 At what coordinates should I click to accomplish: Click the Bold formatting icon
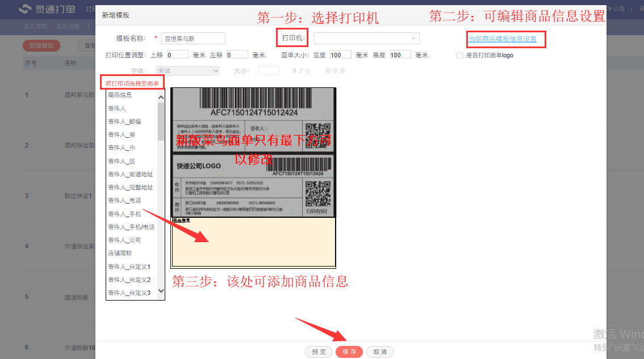coord(294,71)
